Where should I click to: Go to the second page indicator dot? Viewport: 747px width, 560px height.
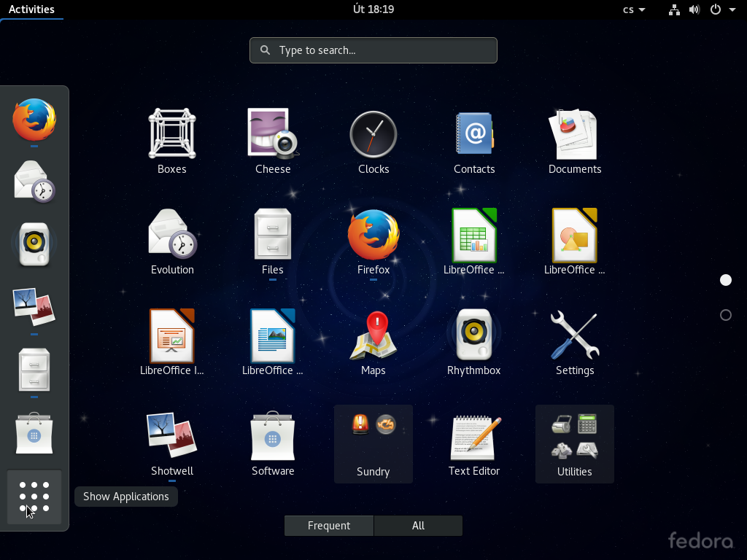pyautogui.click(x=726, y=315)
